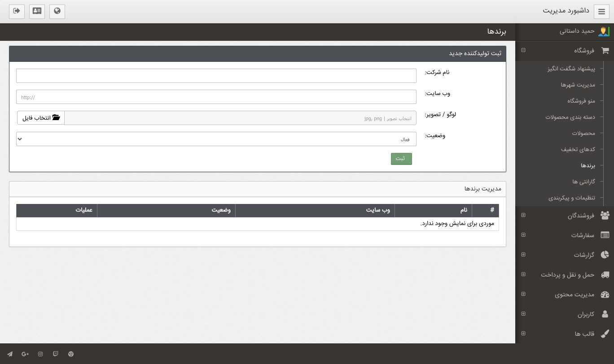The height and width of the screenshot is (364, 614).
Task: Select کدهای تخفیف in the sidebar
Action: (x=578, y=149)
